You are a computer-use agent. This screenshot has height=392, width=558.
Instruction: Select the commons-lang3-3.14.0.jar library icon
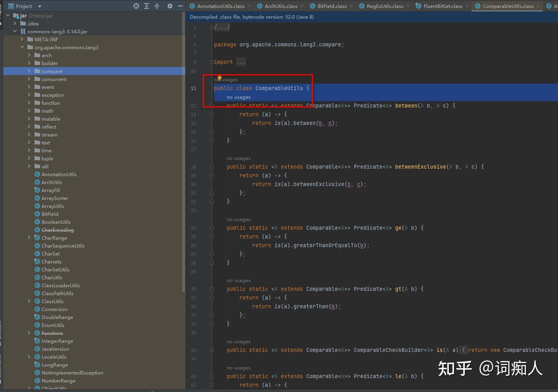[23, 31]
